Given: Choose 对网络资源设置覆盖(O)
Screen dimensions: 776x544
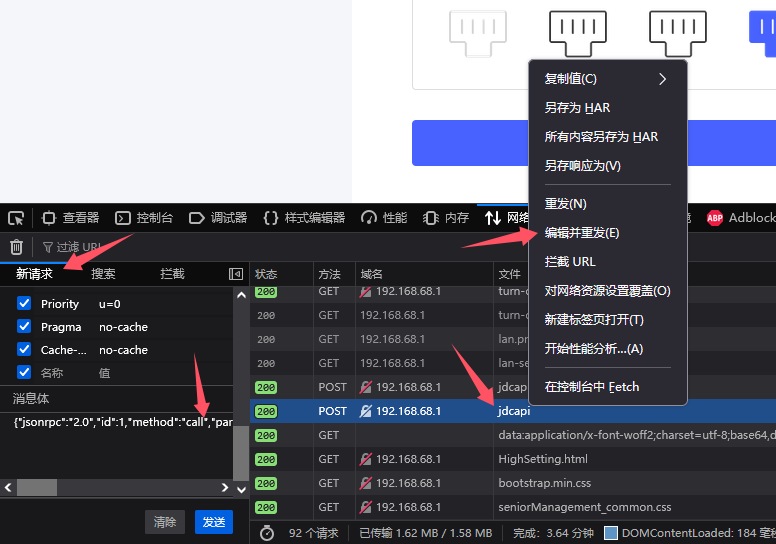Looking at the screenshot, I should (x=608, y=291).
